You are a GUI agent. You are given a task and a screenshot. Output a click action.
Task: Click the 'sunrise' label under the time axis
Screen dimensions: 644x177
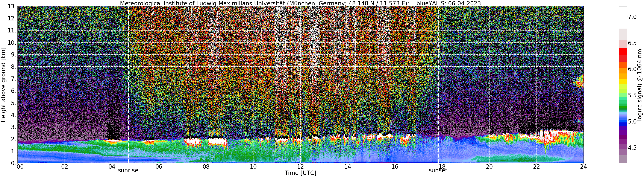128,171
